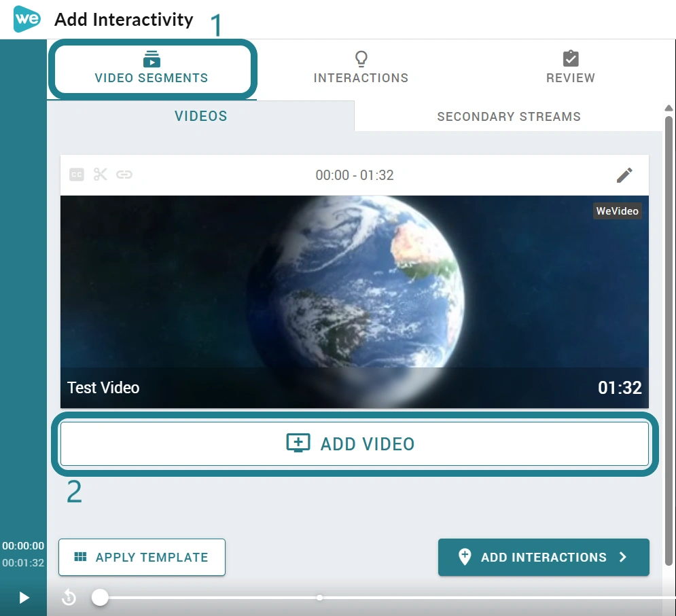The image size is (676, 616).
Task: Click the closed captions CC icon
Action: click(x=77, y=175)
